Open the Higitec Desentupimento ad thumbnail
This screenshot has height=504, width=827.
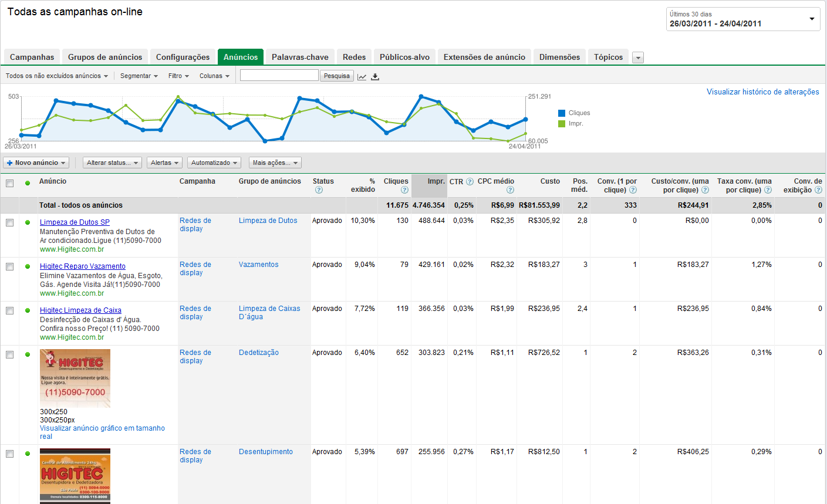pyautogui.click(x=75, y=476)
